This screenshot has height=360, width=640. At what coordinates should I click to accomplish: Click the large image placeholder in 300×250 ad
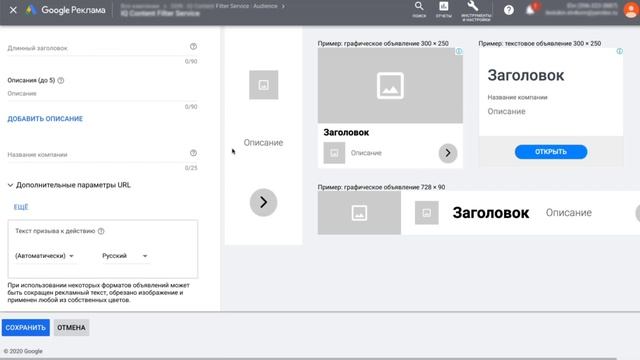(x=390, y=86)
